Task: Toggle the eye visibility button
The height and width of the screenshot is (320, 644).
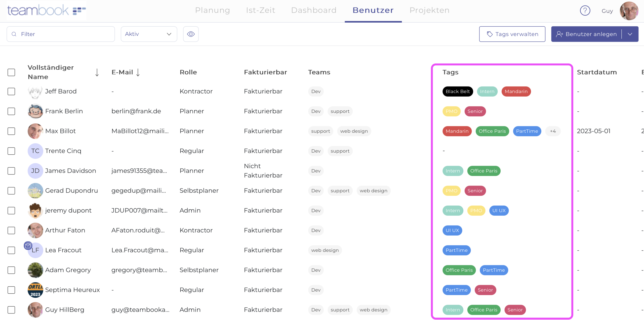Action: point(191,34)
